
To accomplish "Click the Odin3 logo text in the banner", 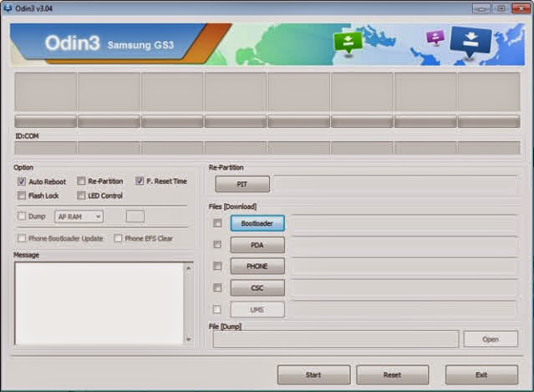I will pos(73,43).
